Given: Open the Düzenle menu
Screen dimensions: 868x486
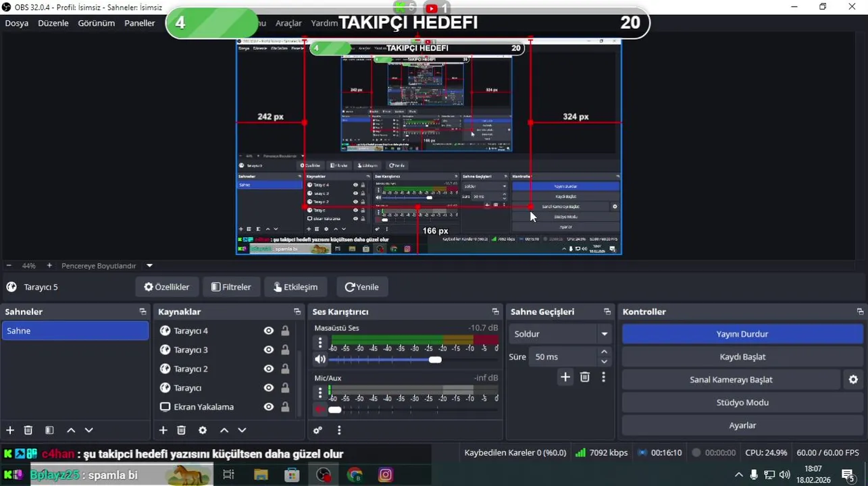Looking at the screenshot, I should tap(53, 23).
